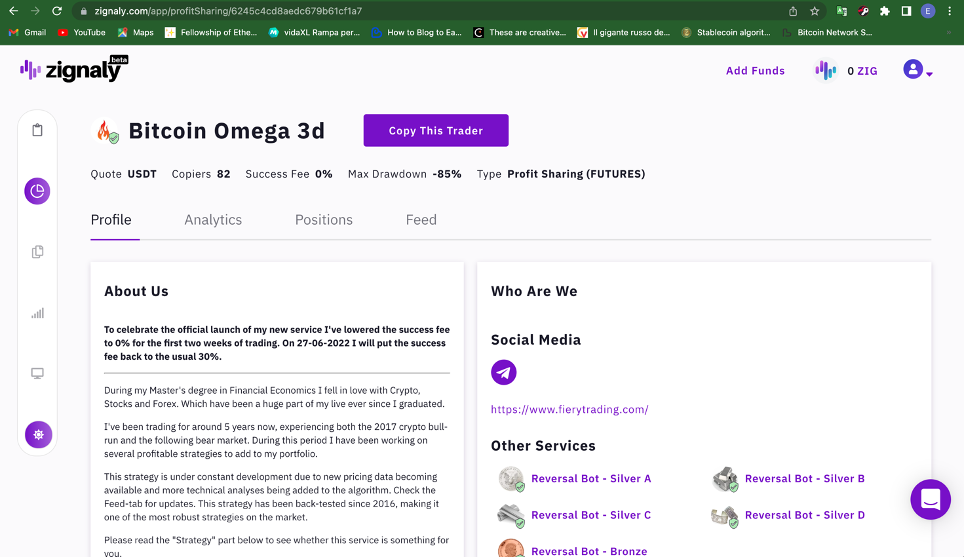This screenshot has height=558, width=964.
Task: Open the Maps bookmark
Action: pos(136,33)
